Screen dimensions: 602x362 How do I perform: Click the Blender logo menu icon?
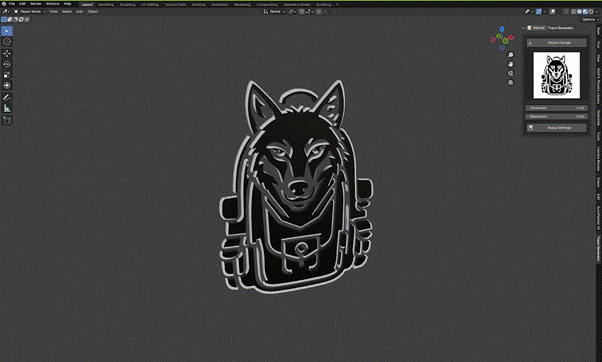pos(4,4)
